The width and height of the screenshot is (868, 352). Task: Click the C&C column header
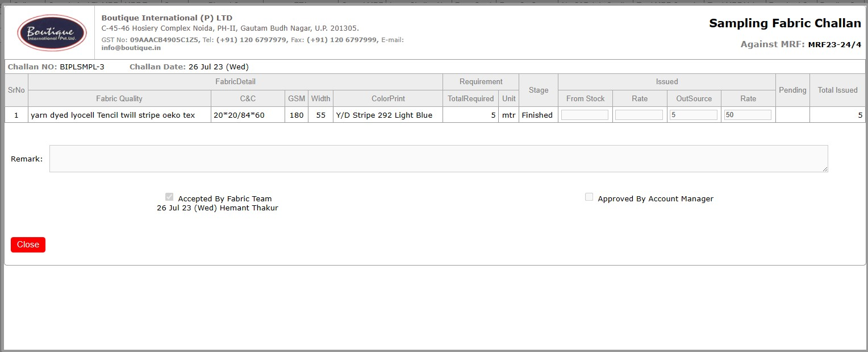[248, 98]
